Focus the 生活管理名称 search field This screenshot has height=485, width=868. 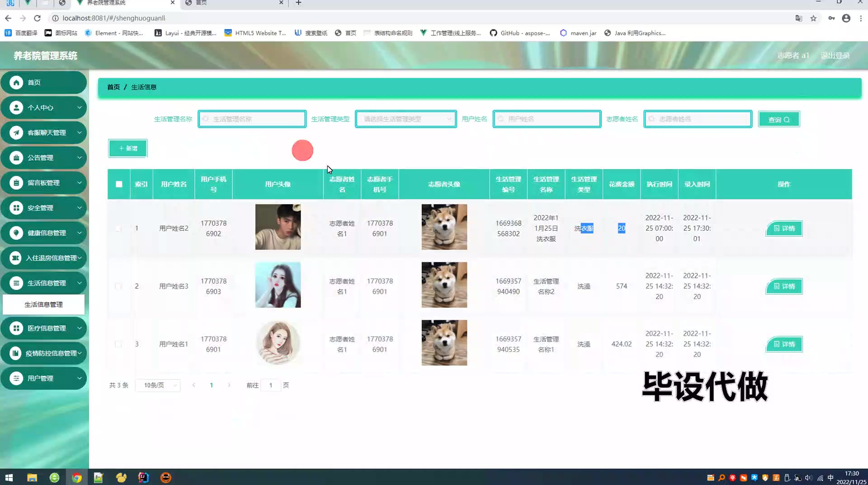[252, 119]
